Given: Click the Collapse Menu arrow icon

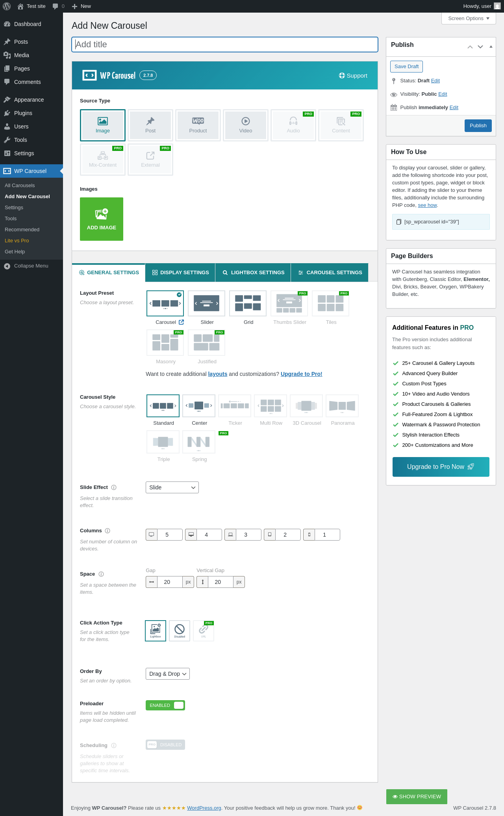Looking at the screenshot, I should coord(7,266).
